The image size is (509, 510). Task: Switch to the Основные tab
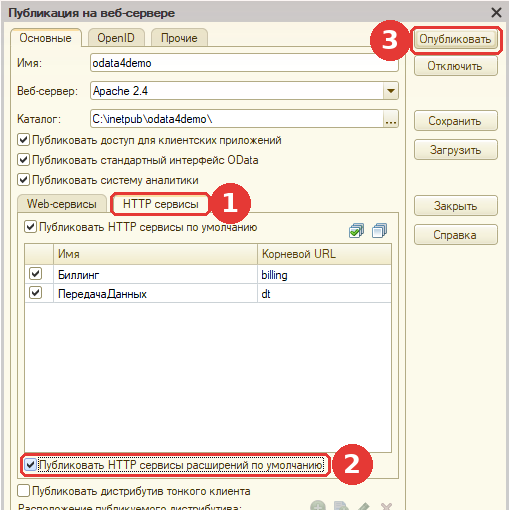point(45,38)
